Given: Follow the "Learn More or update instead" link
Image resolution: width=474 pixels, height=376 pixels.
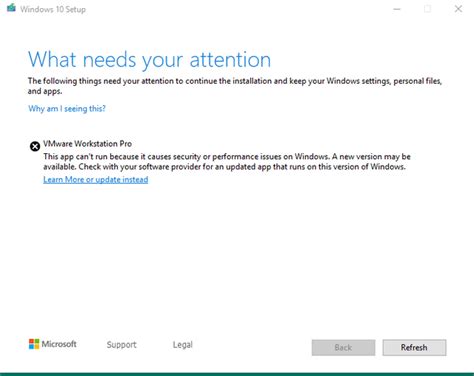Looking at the screenshot, I should [x=96, y=180].
